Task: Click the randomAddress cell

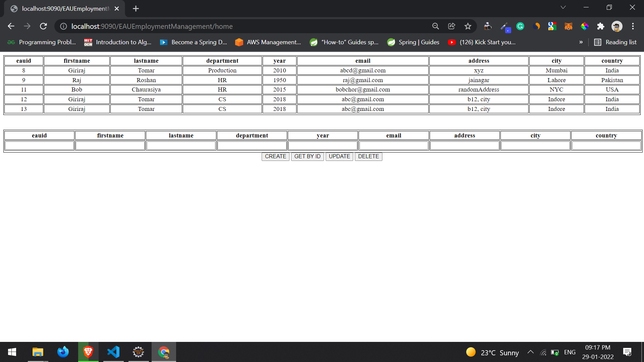Action: (x=479, y=89)
